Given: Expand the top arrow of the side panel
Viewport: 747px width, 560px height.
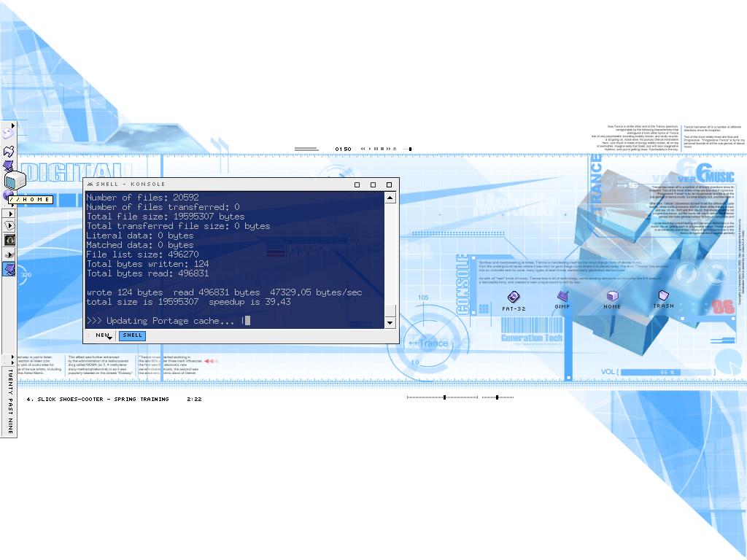Looking at the screenshot, I should tap(12, 125).
